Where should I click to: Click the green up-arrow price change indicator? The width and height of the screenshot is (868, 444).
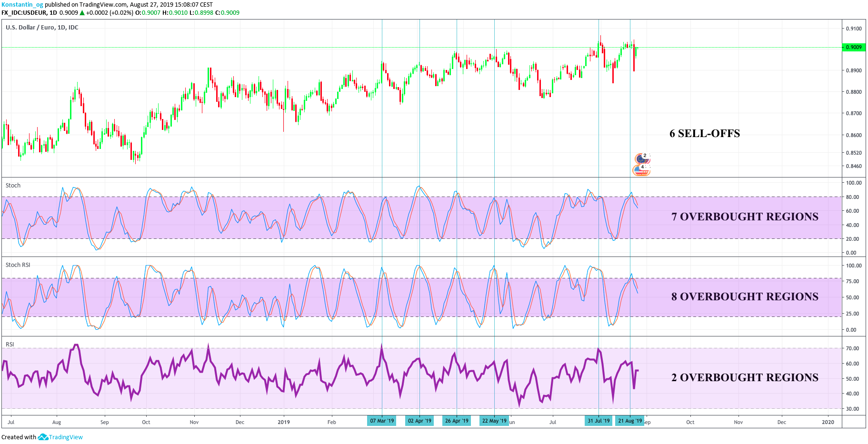[x=82, y=13]
